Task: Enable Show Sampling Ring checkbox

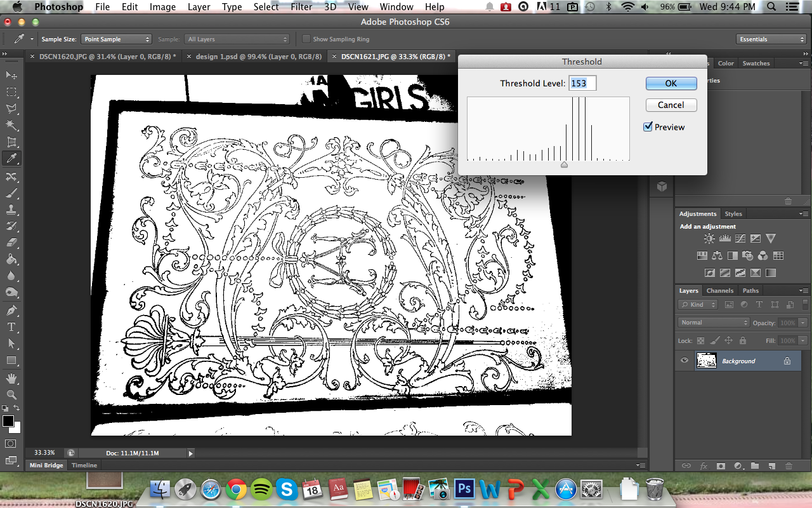Action: [306, 39]
